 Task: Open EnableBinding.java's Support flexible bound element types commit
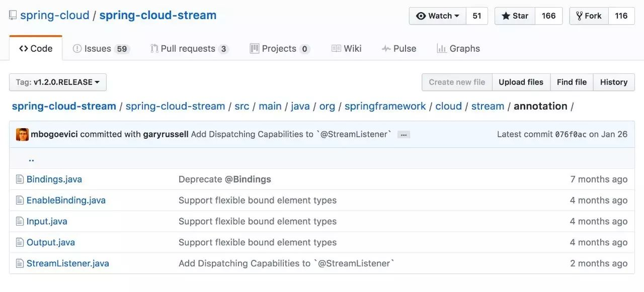tap(258, 201)
